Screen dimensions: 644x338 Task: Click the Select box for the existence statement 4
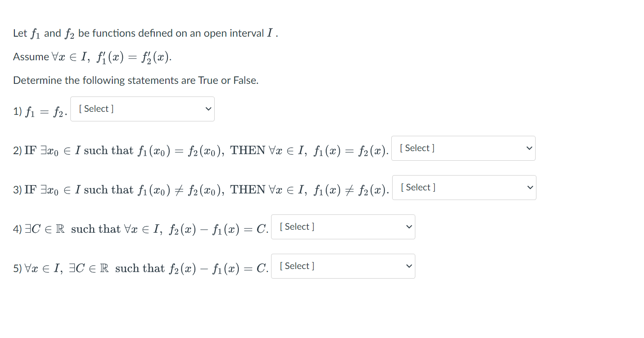tap(343, 227)
